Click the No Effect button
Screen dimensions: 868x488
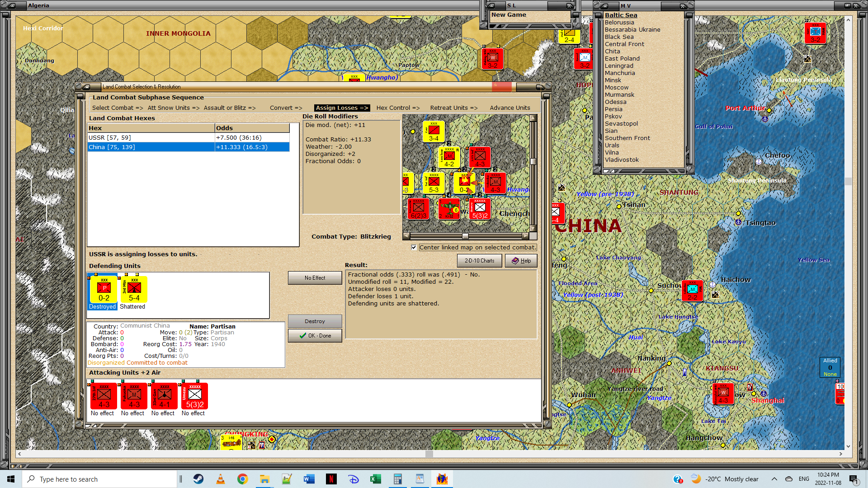tap(315, 278)
